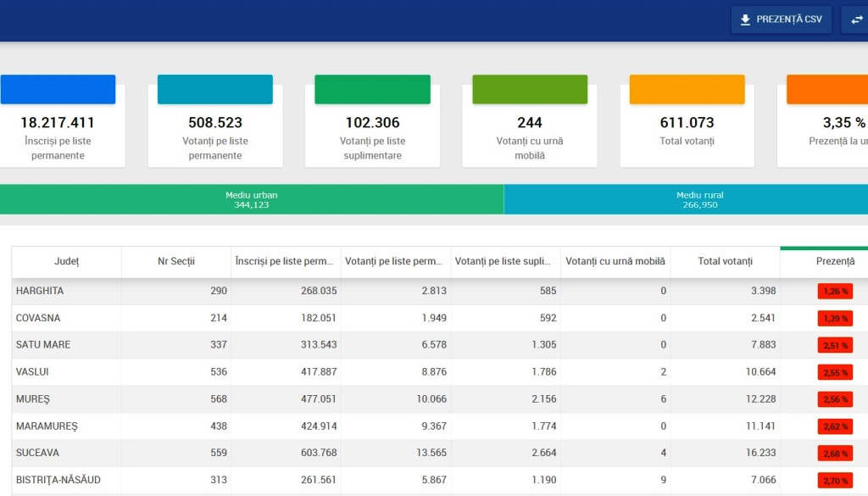The image size is (868, 496).
Task: Sort table by Județ column
Action: (66, 261)
